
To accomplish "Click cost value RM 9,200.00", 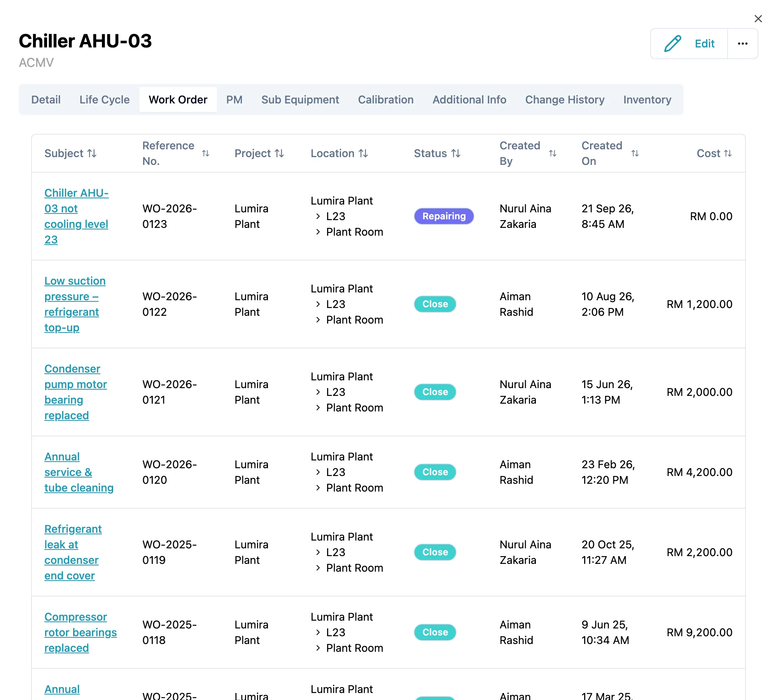I will [699, 632].
